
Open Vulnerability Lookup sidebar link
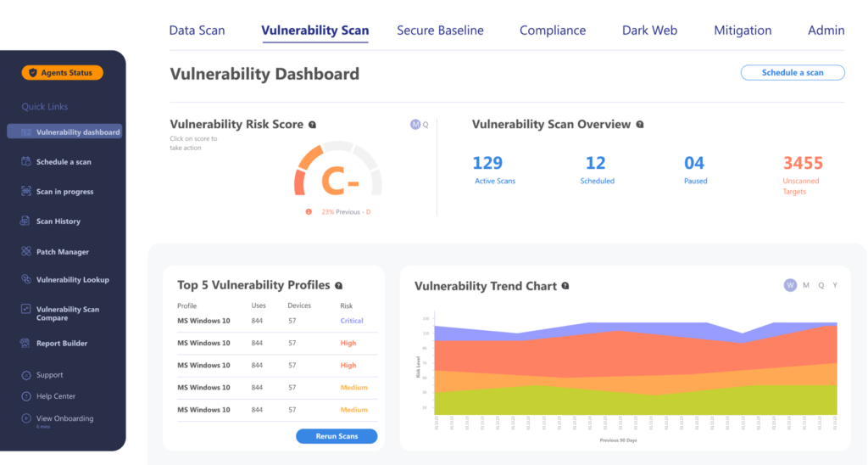click(x=73, y=280)
